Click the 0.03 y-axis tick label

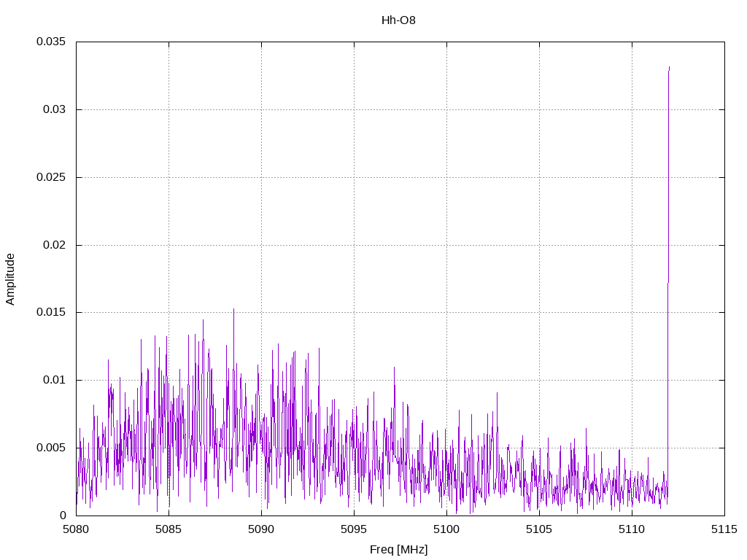[54, 109]
